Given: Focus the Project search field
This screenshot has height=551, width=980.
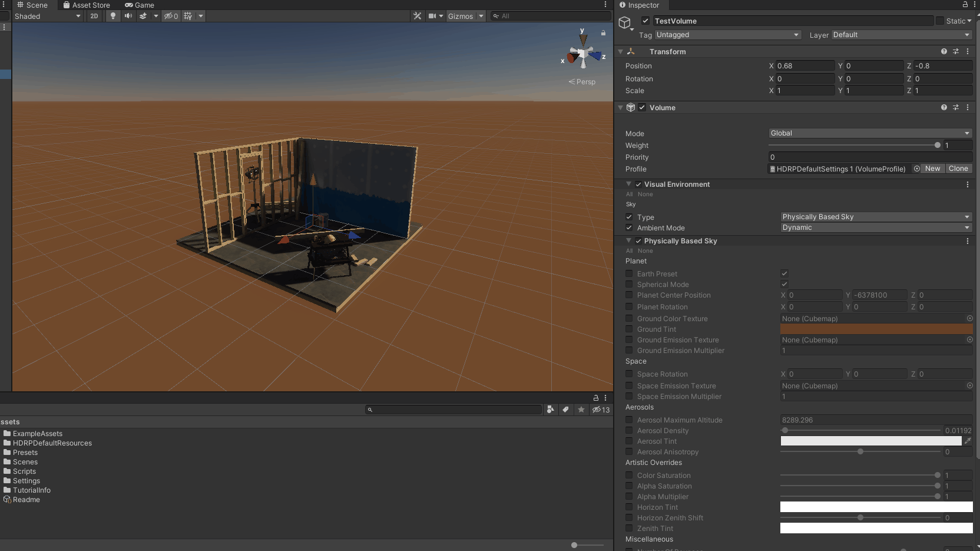Looking at the screenshot, I should click(453, 410).
